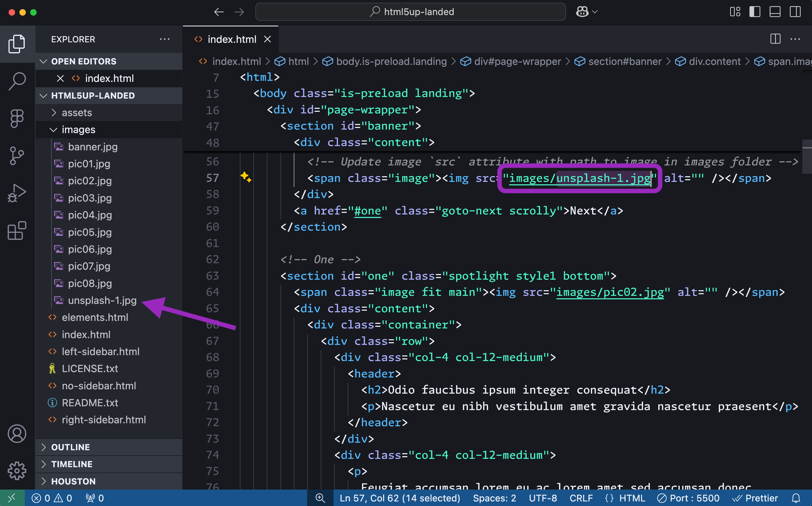Open the Extensions view

pos(17,231)
